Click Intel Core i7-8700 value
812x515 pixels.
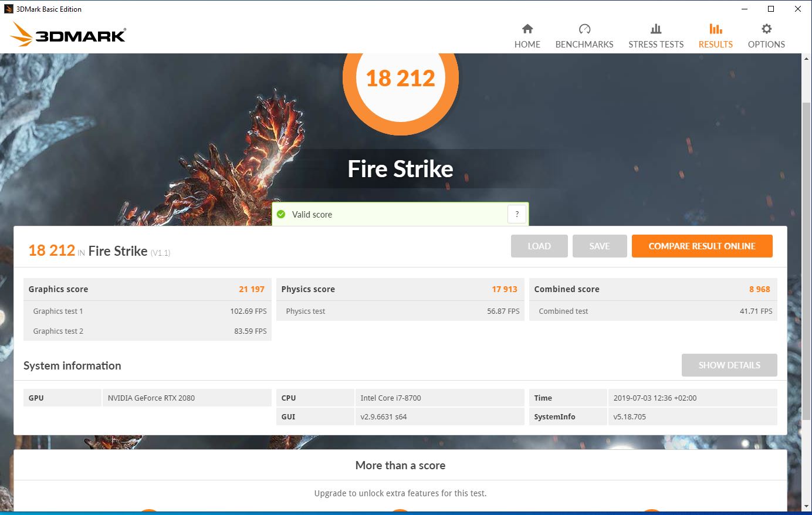pos(391,398)
